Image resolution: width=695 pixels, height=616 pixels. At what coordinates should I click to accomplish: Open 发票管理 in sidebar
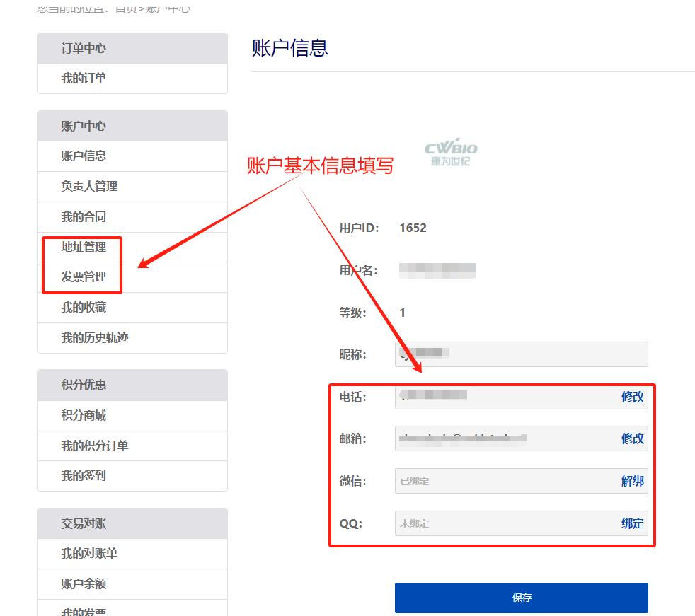click(84, 277)
